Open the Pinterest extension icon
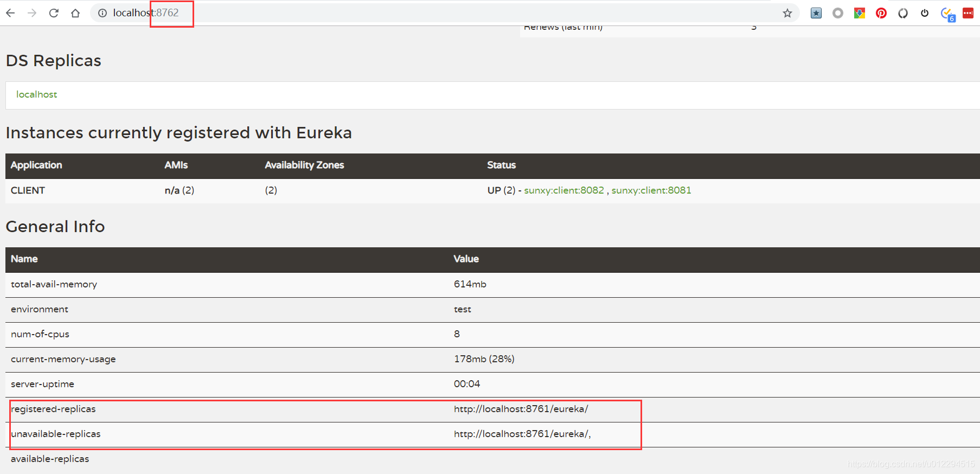 [881, 13]
